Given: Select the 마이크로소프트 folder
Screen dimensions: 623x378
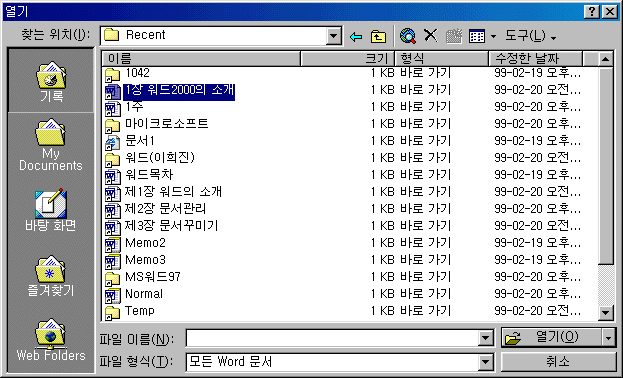Looking at the screenshot, I should point(166,124).
